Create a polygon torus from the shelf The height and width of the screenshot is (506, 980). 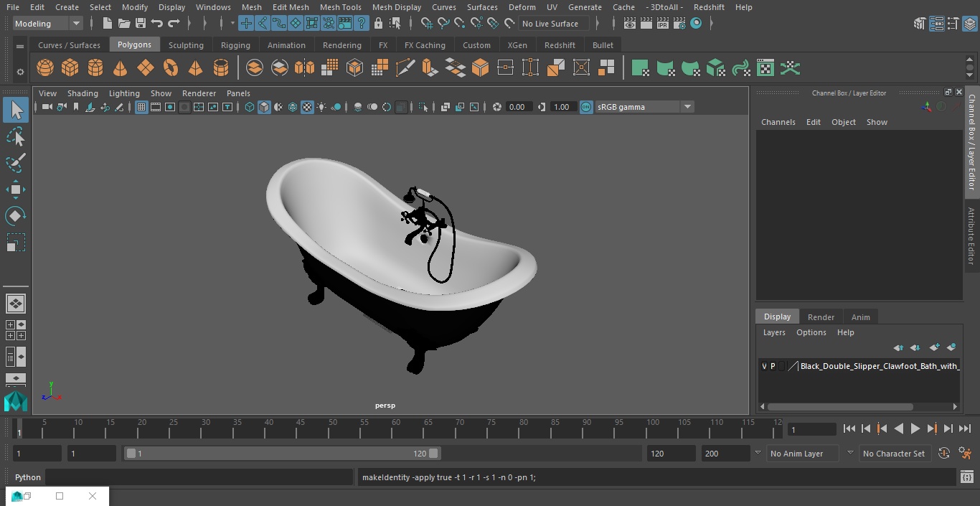(x=171, y=68)
